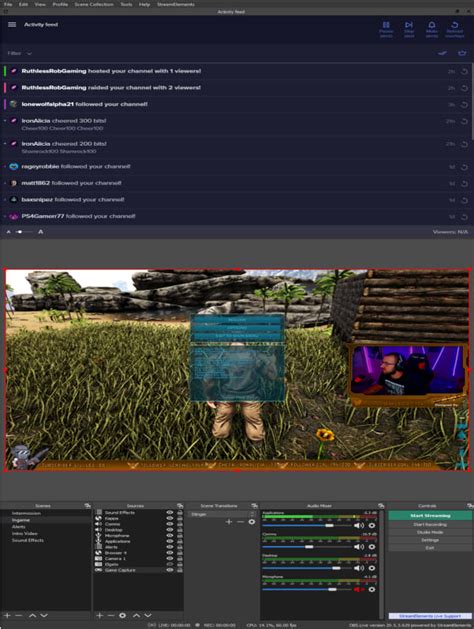Unmute the Microphone audio channel

pyautogui.click(x=359, y=589)
